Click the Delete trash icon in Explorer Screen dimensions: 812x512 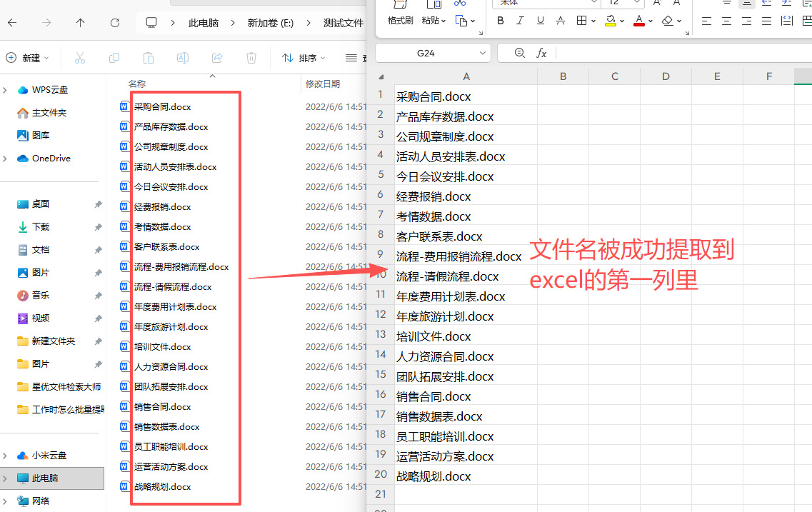point(251,58)
